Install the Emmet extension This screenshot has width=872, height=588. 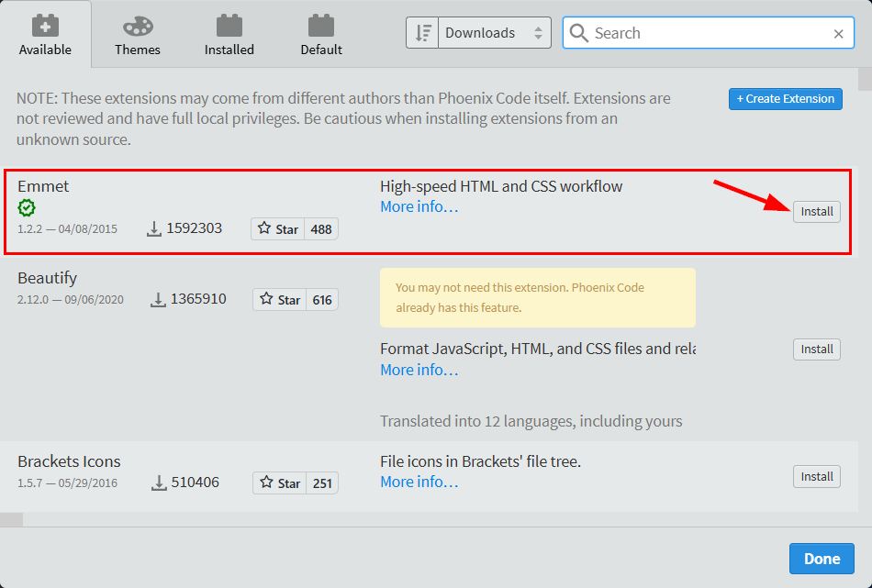click(816, 211)
